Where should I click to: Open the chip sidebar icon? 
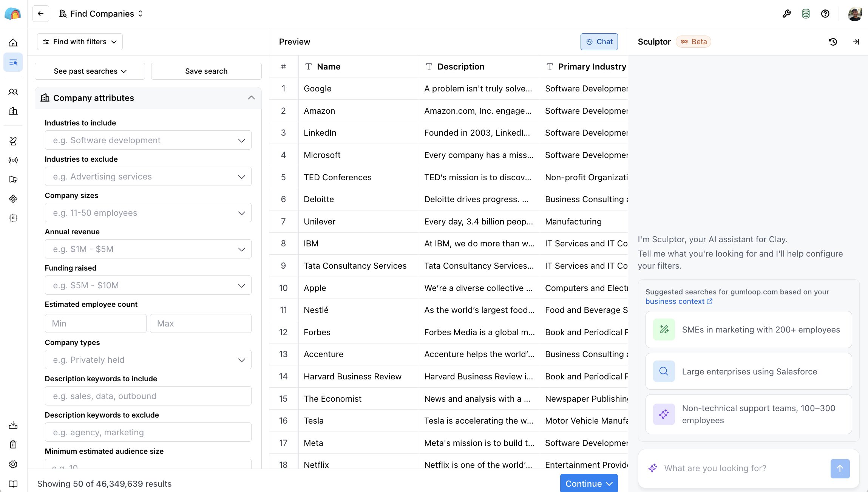click(13, 218)
